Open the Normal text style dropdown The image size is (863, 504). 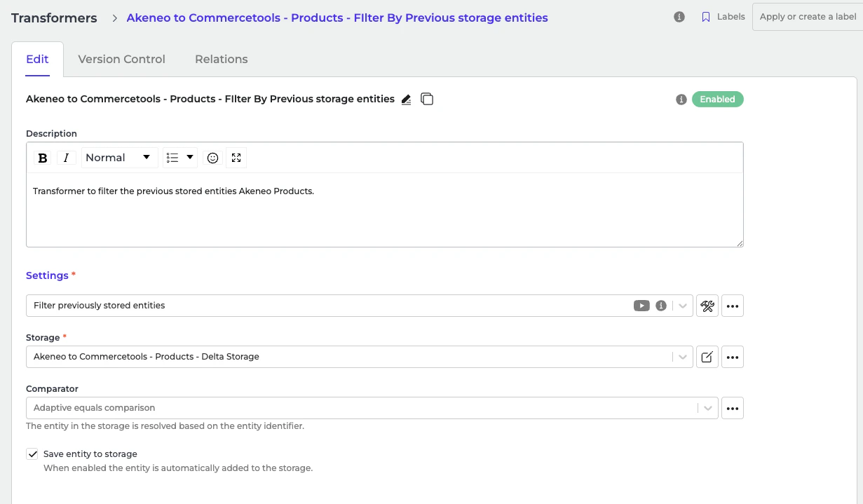117,158
